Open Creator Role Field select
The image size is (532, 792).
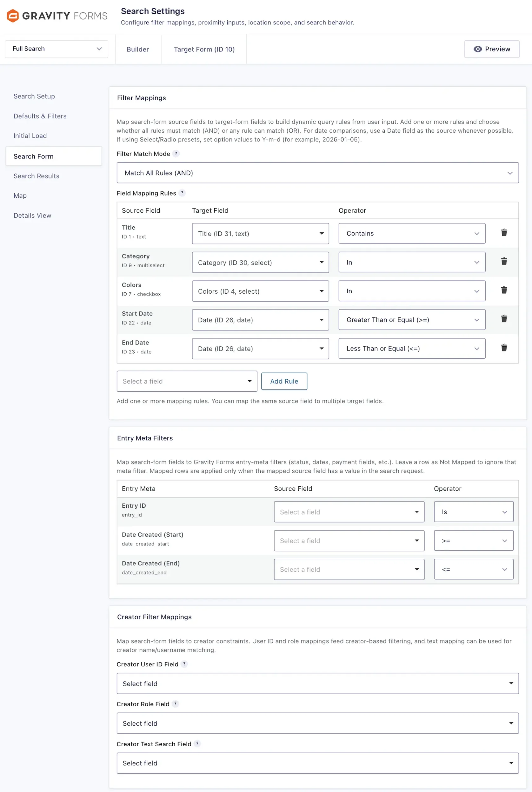318,723
